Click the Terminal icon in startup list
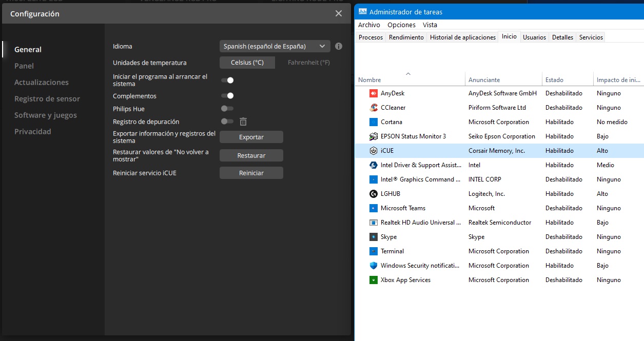 [x=374, y=251]
